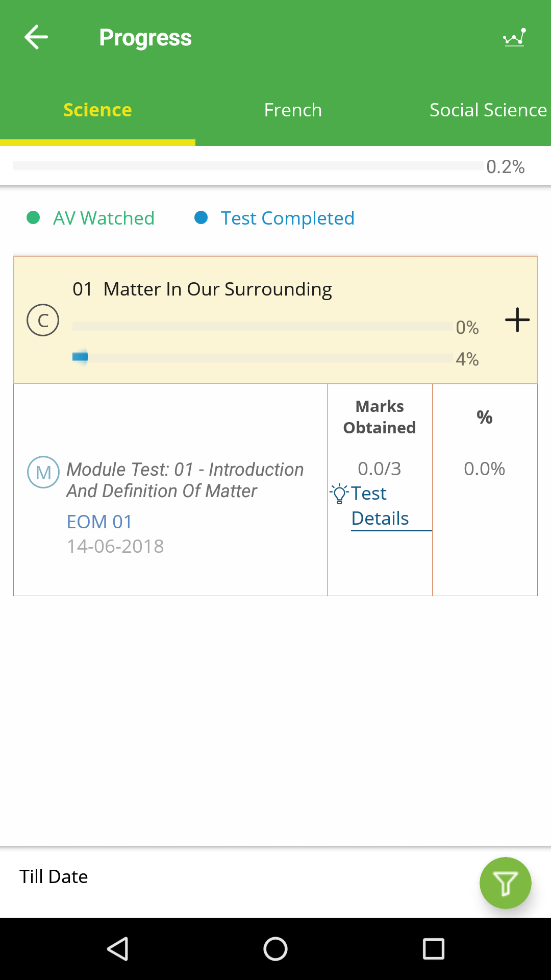The image size is (551, 980).
Task: Tap the lightbulb icon beside Test Details
Action: point(339,494)
